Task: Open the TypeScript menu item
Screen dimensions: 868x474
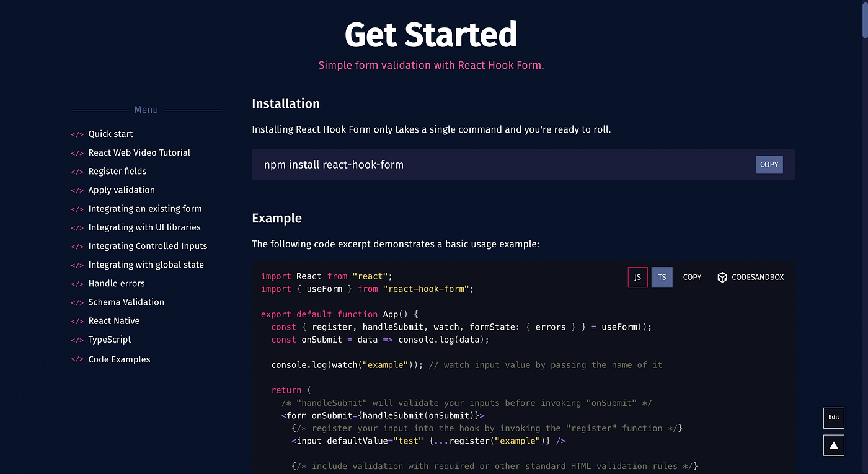Action: click(x=110, y=340)
